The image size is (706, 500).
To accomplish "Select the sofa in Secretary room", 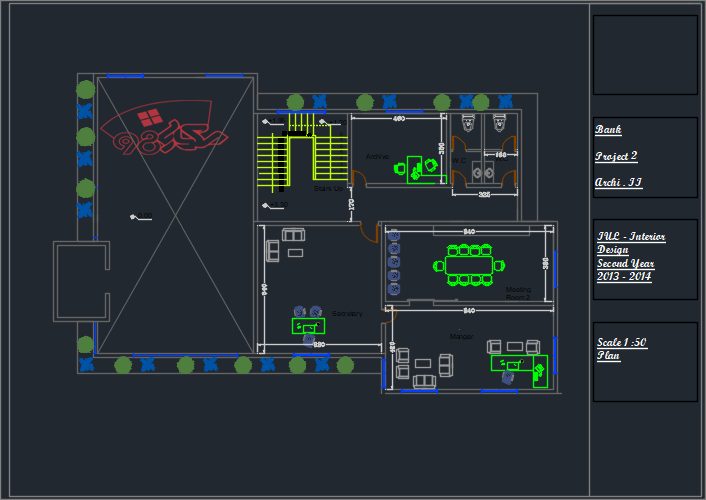I will (293, 234).
